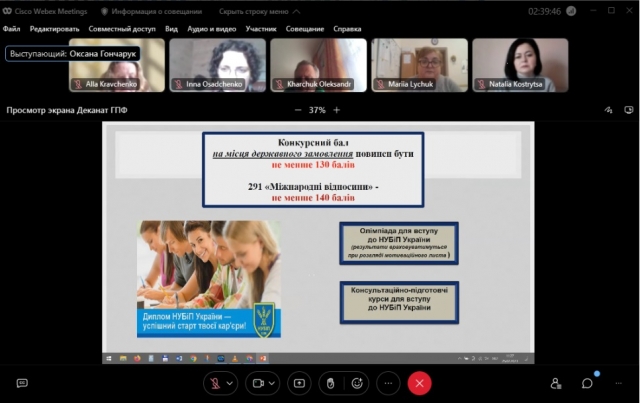Open more options ellipsis in control bar
Image resolution: width=640 pixels, height=403 pixels.
pos(388,382)
